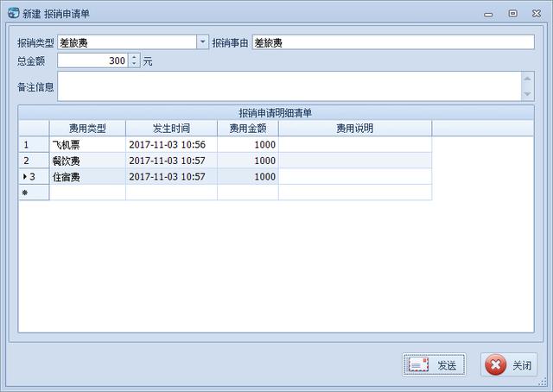Screen dimensions: 553x392
Task: Click the 发送 send button
Action: [434, 365]
